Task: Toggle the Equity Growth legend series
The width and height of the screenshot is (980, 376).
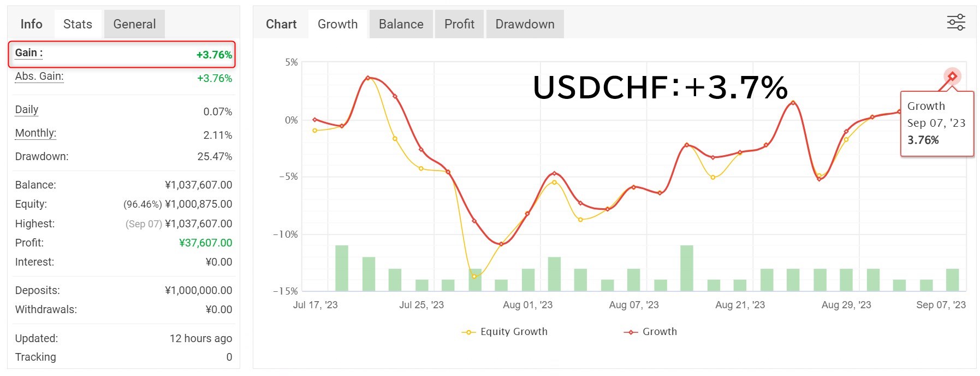Action: (505, 332)
